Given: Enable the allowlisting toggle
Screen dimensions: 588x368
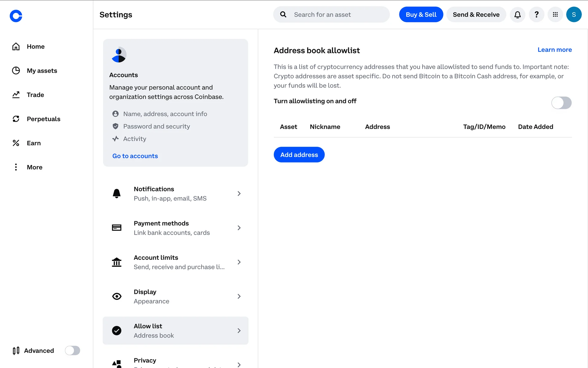Looking at the screenshot, I should (x=561, y=103).
